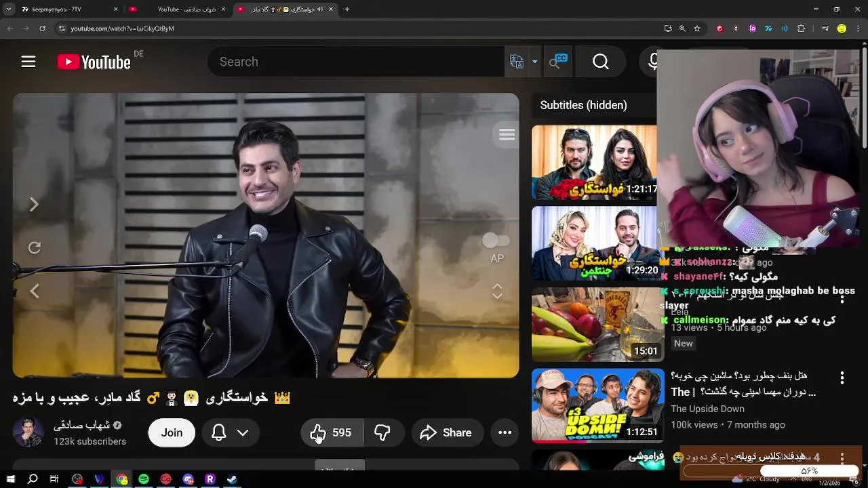Submit search with the magnifier button
The height and width of the screenshot is (488, 868).
point(601,62)
